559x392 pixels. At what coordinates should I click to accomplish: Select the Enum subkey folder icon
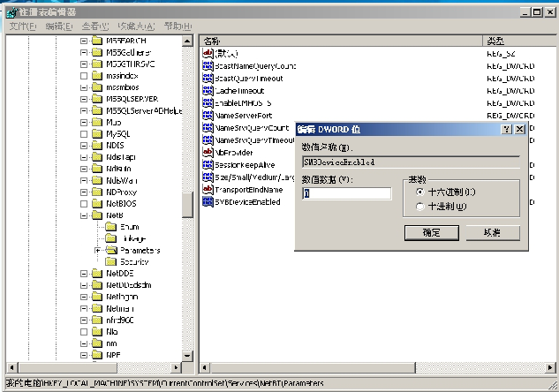[111, 227]
